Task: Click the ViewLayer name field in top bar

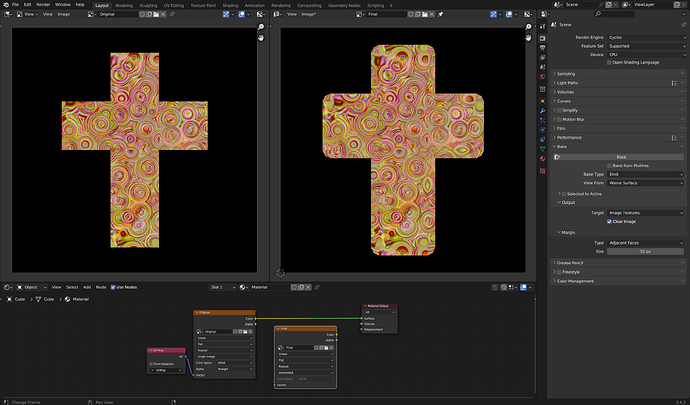Action: point(652,4)
